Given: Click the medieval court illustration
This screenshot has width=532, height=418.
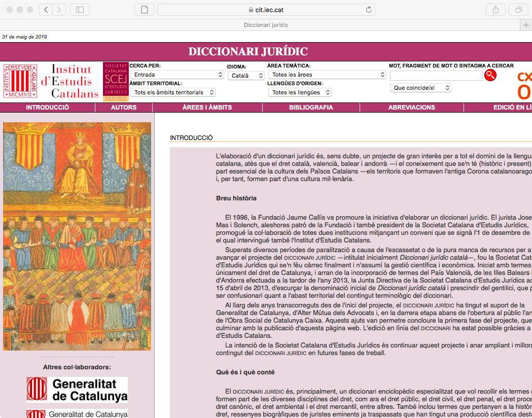Looking at the screenshot, I should coord(77,236).
